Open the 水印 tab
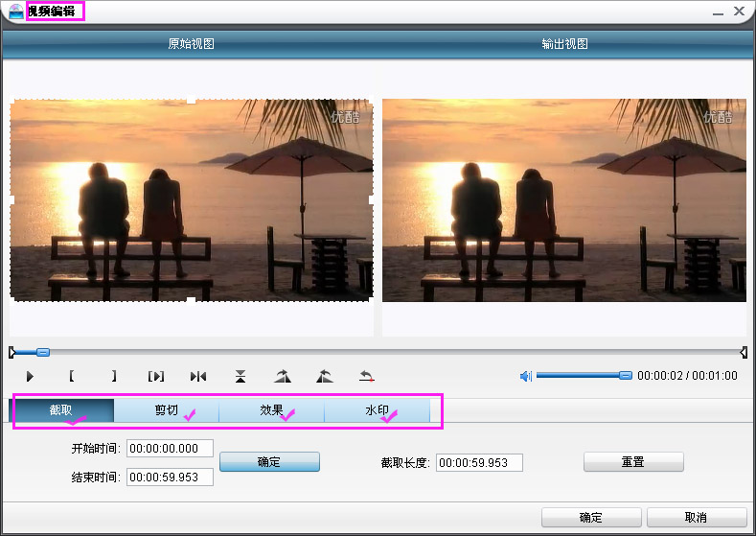Screen dimensions: 756x536 [377, 410]
